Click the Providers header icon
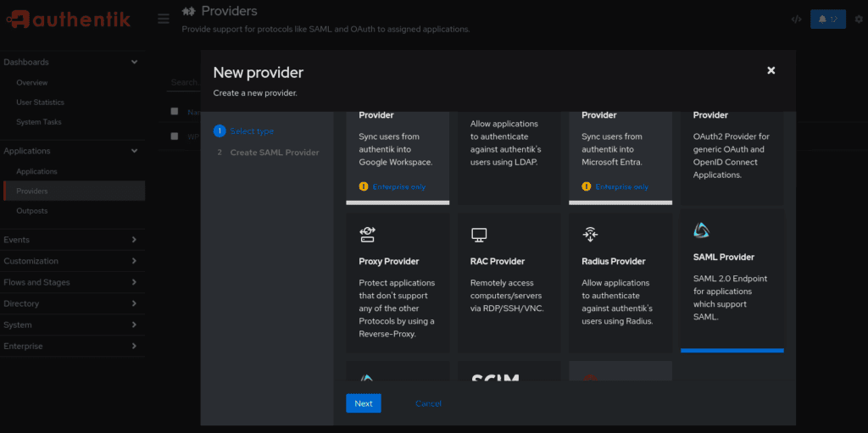Viewport: 868px width, 433px height. (x=189, y=11)
